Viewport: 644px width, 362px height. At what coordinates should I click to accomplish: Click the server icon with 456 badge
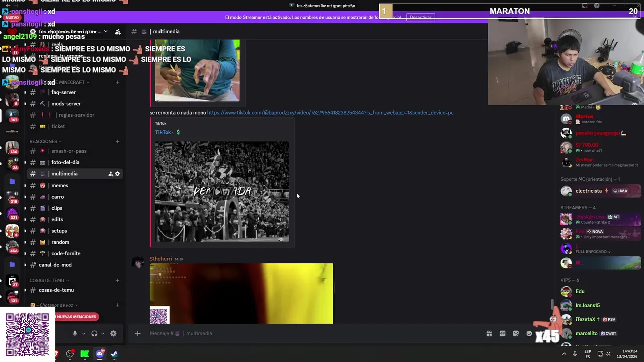[x=12, y=247]
